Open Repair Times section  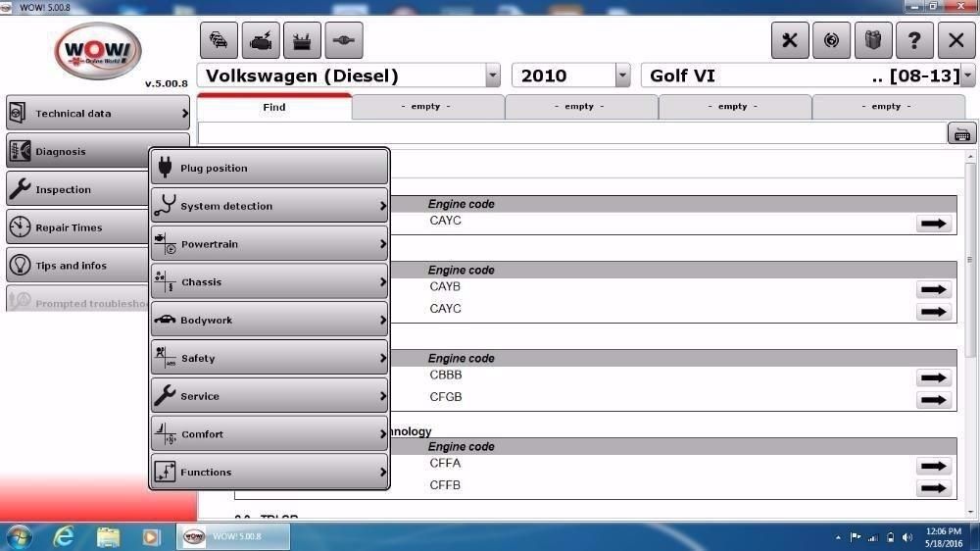tap(77, 227)
